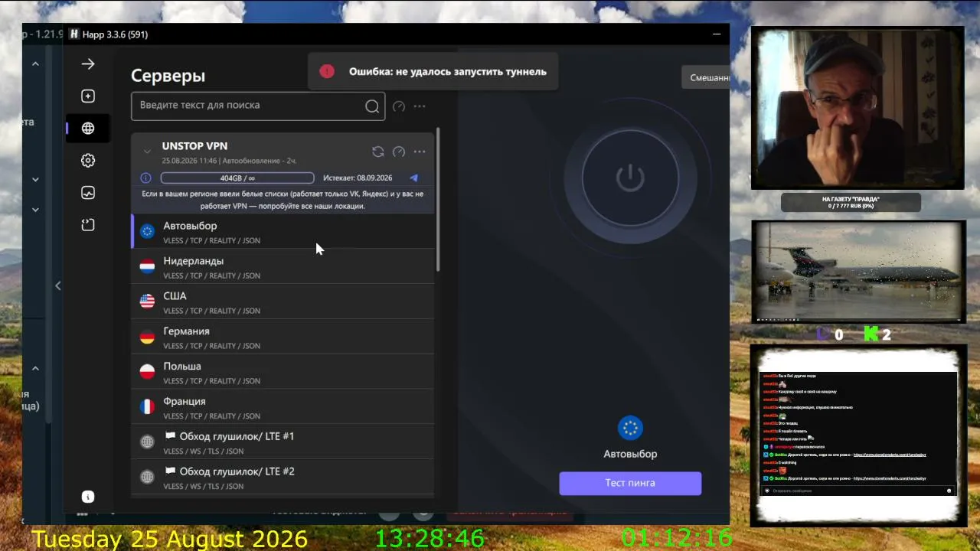The width and height of the screenshot is (980, 551).
Task: Click the 01:12:16 stream timer
Action: (677, 539)
